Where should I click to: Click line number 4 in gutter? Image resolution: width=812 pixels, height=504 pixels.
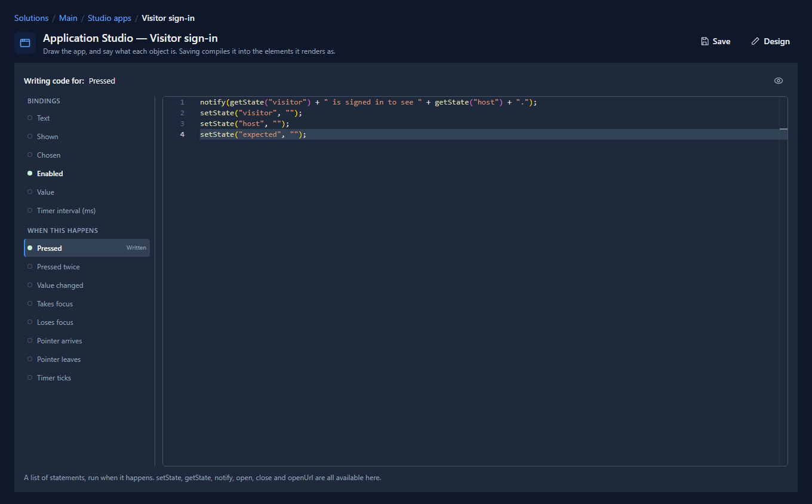point(182,134)
